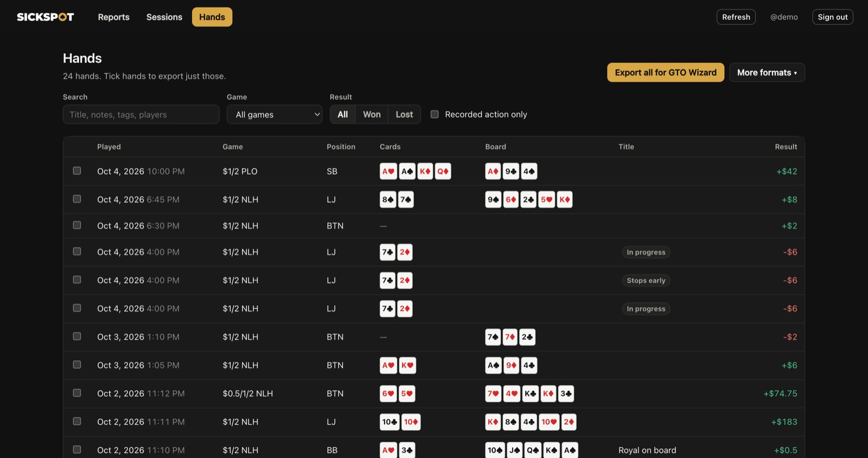This screenshot has height=458, width=868.
Task: Open the Reports tab
Action: tap(113, 17)
